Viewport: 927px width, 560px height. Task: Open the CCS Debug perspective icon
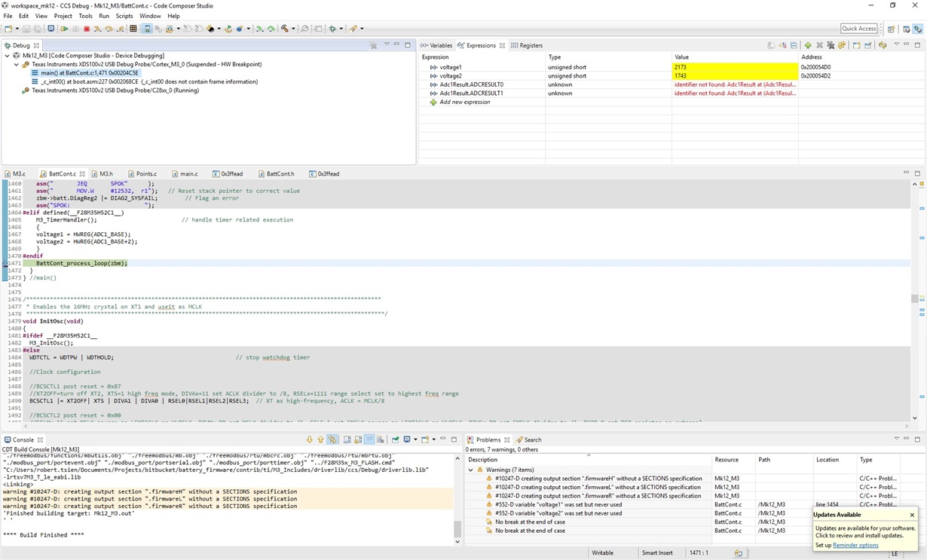pyautogui.click(x=918, y=29)
